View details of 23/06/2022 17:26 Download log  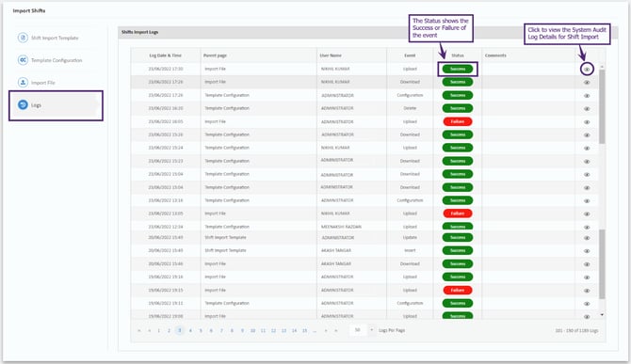[587, 83]
